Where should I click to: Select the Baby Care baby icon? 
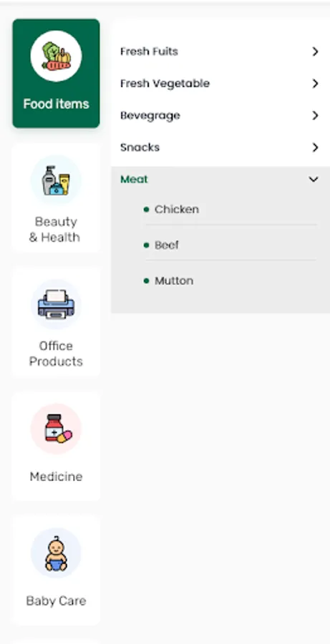coord(56,553)
